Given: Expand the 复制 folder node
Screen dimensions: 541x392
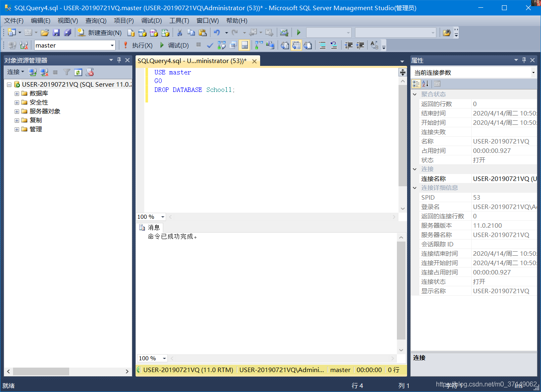Looking at the screenshot, I should click(x=17, y=120).
